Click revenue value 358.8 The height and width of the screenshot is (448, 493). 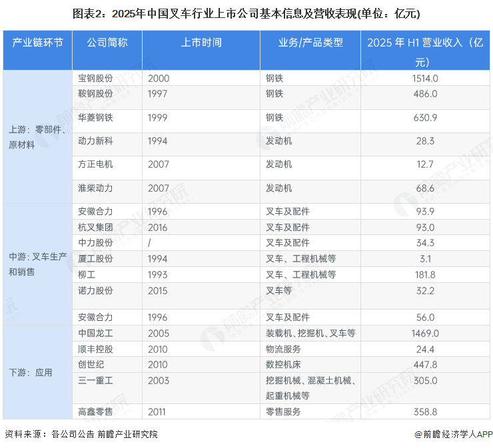point(425,412)
